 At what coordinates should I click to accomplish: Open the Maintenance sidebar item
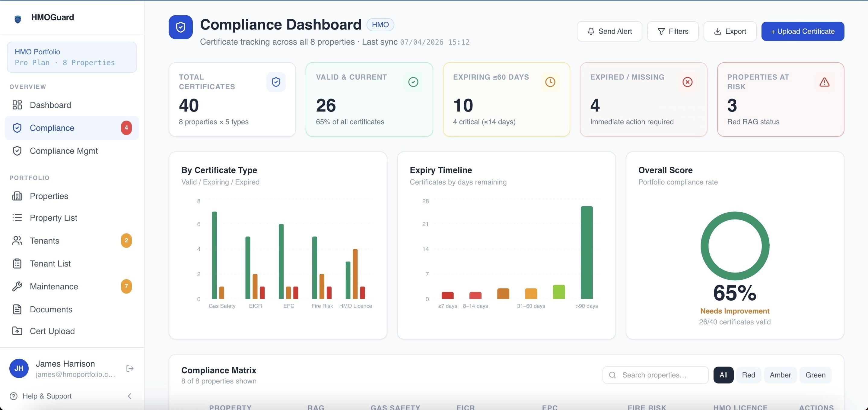72,286
